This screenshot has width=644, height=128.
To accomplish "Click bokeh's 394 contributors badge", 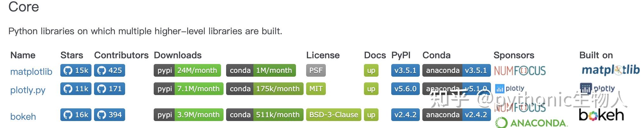I will pyautogui.click(x=109, y=115).
